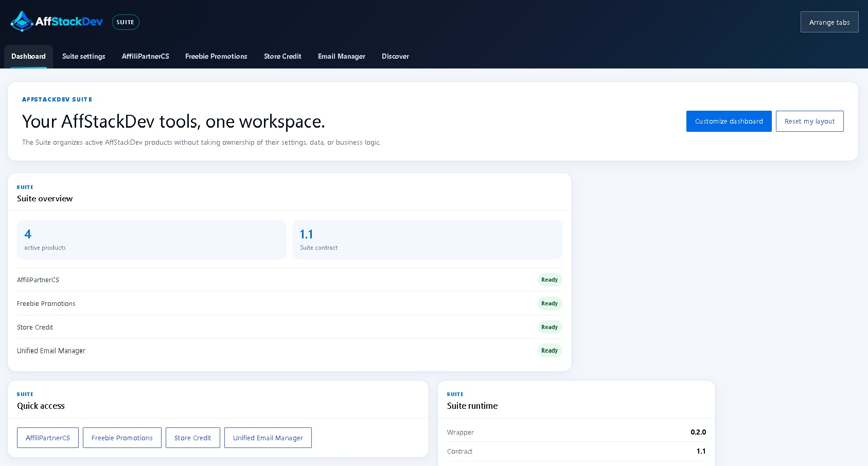Click the SUITE badge beside logo

[x=126, y=22]
